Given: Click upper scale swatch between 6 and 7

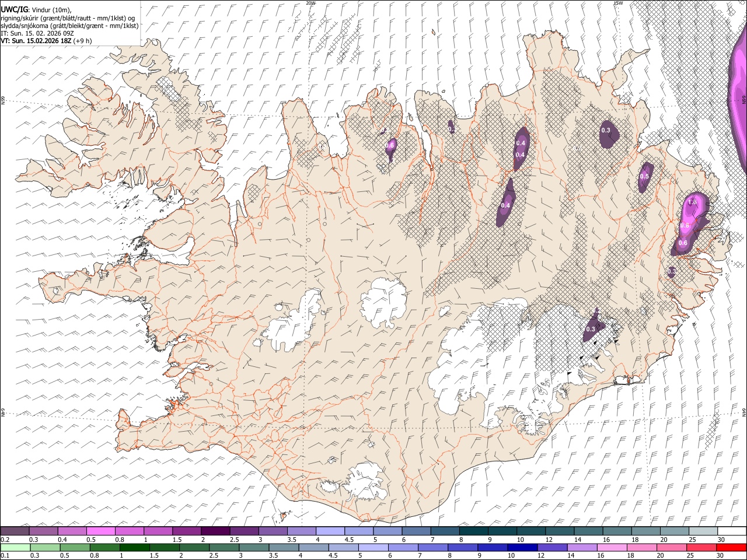Looking at the screenshot, I should click(416, 531).
